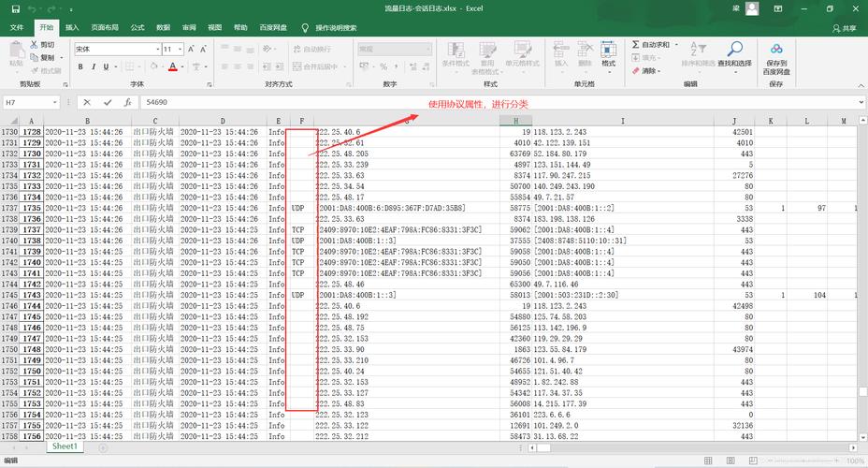Switch to the Page Layout (页面布局) tab
The width and height of the screenshot is (868, 468).
pos(105,28)
